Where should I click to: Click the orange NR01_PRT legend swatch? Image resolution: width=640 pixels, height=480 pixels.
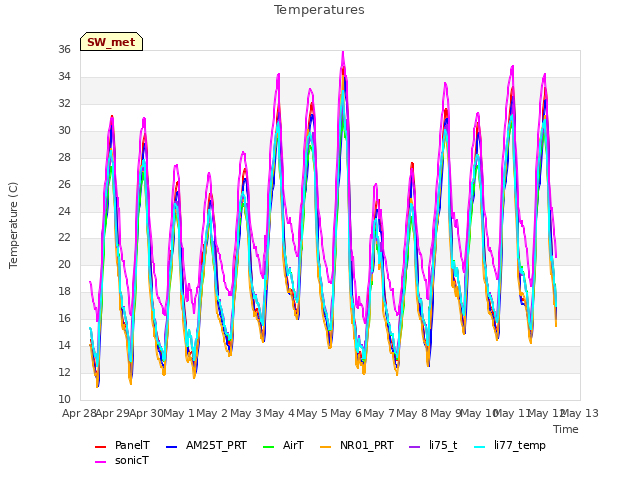pyautogui.click(x=325, y=447)
